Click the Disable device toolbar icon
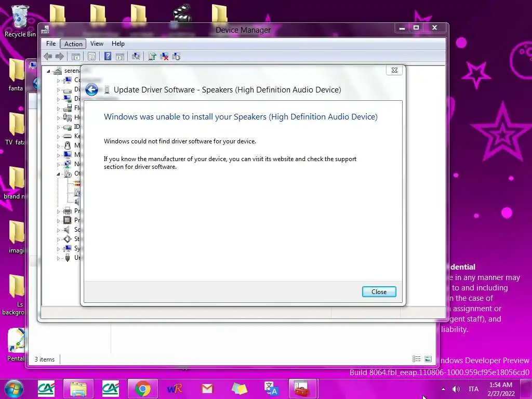The image size is (532, 399). click(x=176, y=56)
